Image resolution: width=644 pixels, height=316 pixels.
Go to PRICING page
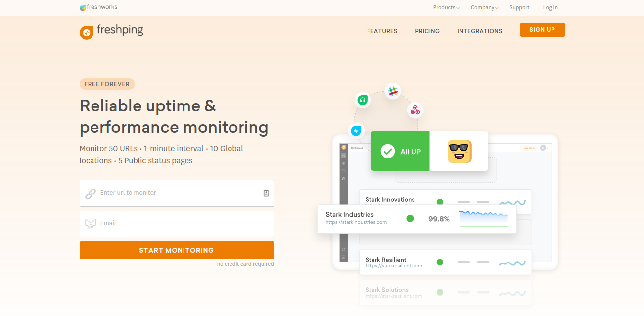point(427,31)
